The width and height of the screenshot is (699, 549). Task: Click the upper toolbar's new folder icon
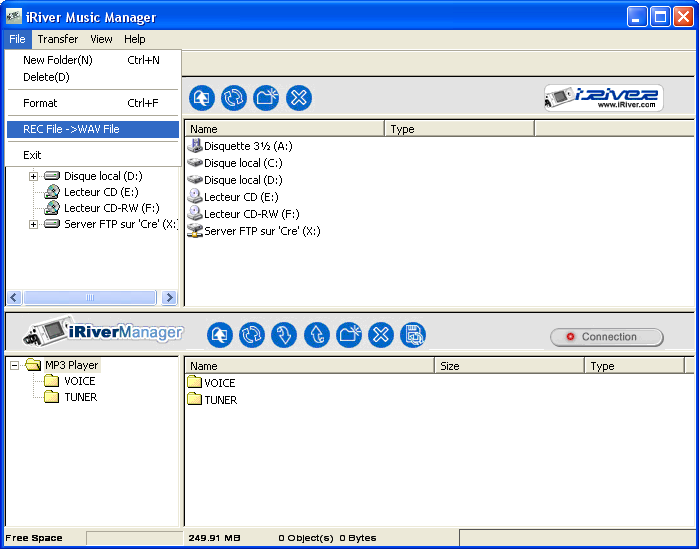(x=266, y=98)
